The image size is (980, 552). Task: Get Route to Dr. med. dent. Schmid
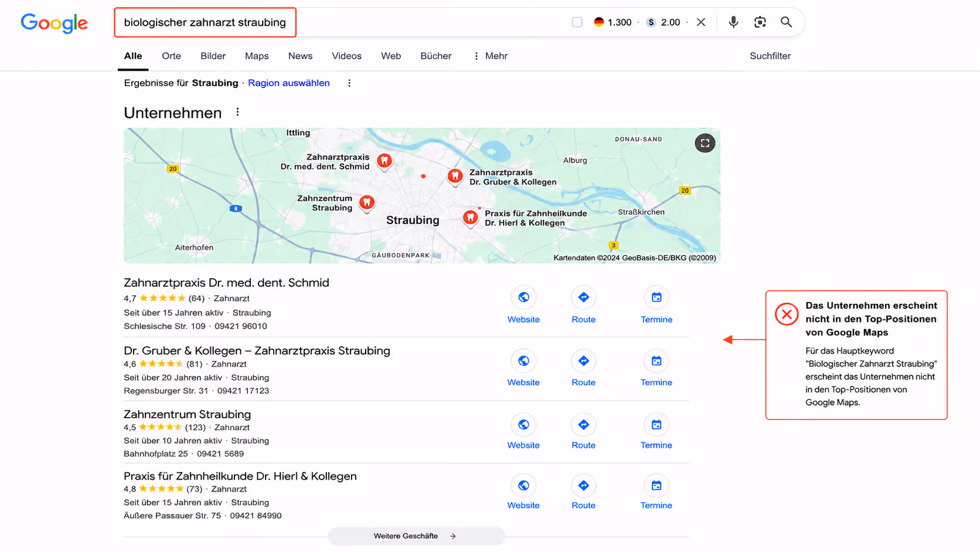point(583,305)
